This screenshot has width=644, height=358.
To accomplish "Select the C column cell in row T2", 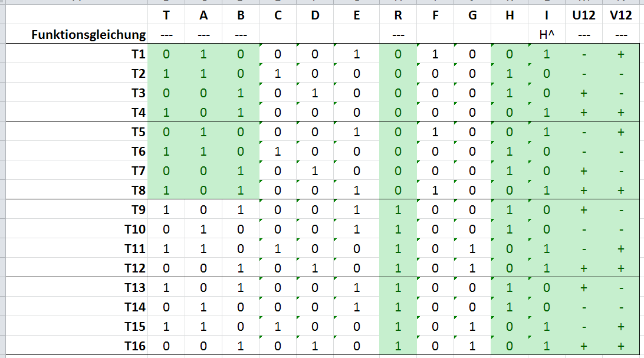I will point(278,74).
